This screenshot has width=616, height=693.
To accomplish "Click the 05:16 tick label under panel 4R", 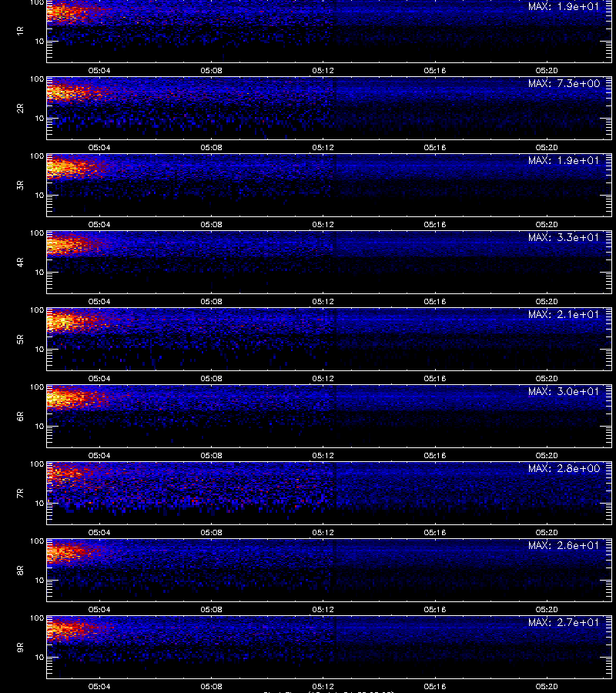I will (x=435, y=301).
